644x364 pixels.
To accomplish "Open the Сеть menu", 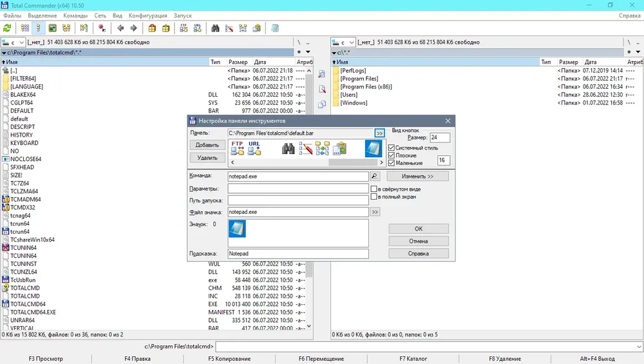I will pyautogui.click(x=100, y=15).
